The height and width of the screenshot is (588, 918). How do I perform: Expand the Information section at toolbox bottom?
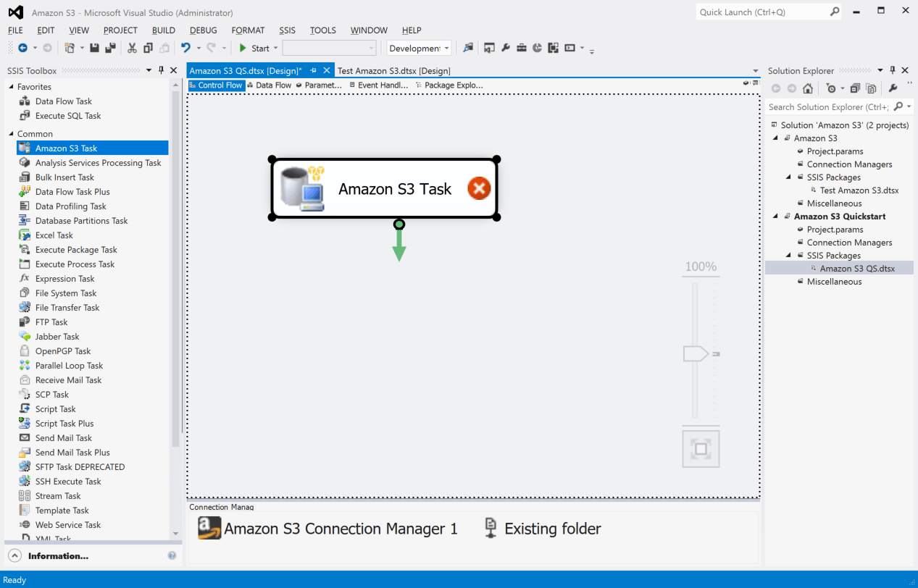coord(14,556)
